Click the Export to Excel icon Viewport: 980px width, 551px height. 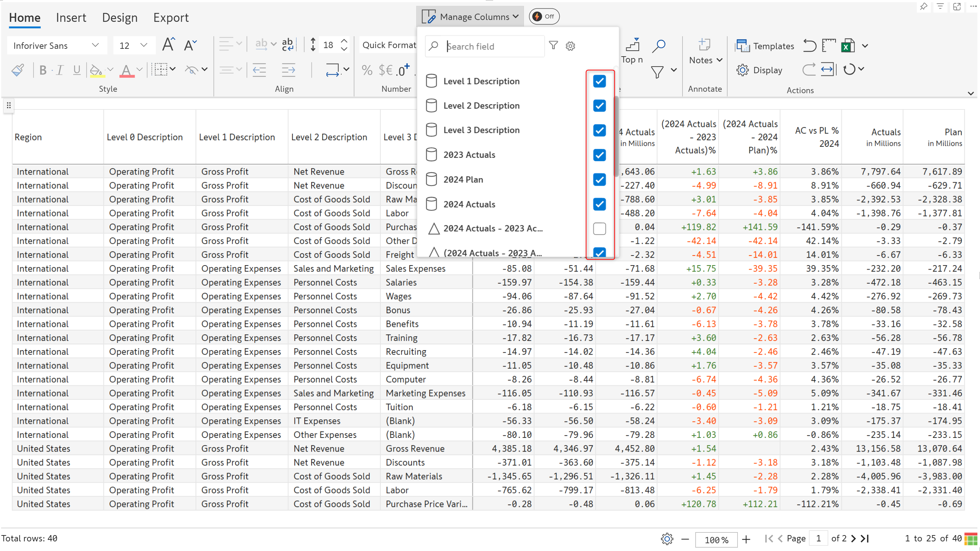848,45
